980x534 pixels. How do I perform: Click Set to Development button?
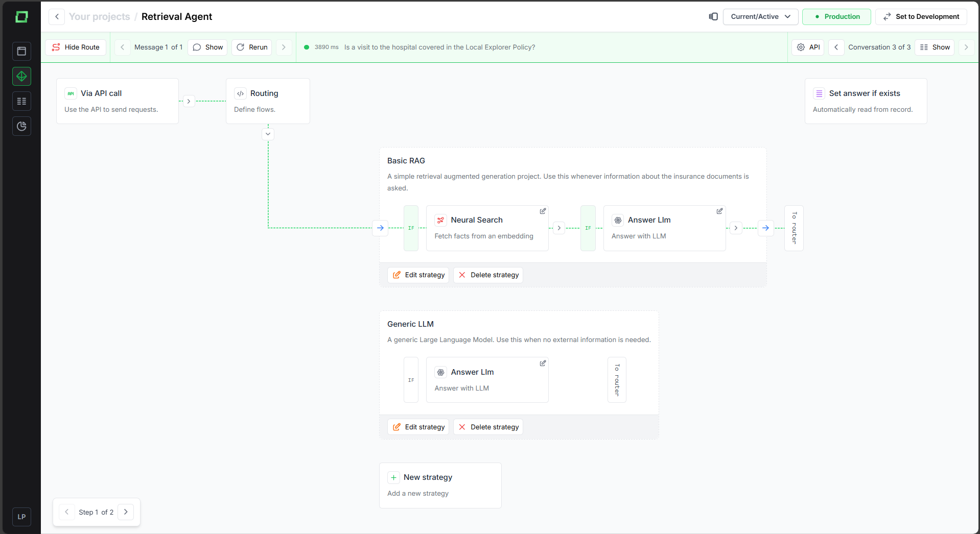(x=921, y=16)
